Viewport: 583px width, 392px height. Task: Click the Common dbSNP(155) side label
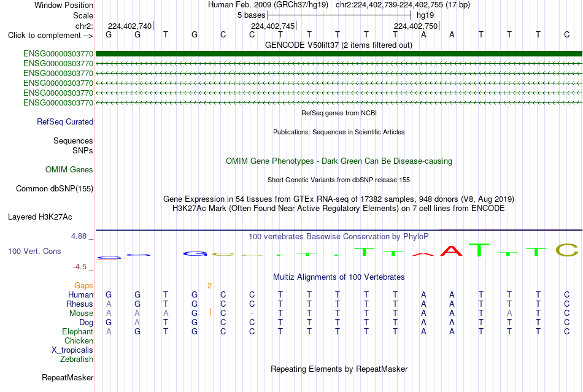pos(55,189)
